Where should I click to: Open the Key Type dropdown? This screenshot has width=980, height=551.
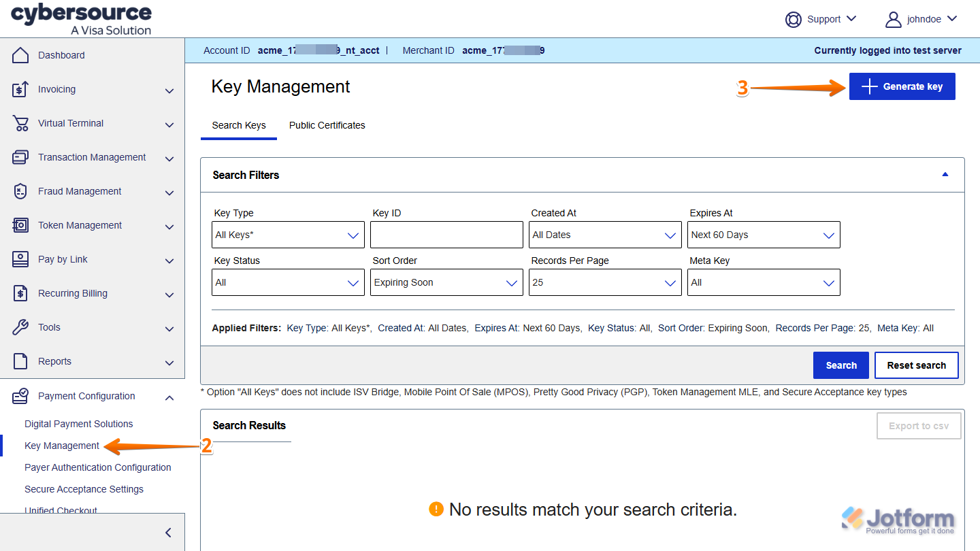[288, 235]
